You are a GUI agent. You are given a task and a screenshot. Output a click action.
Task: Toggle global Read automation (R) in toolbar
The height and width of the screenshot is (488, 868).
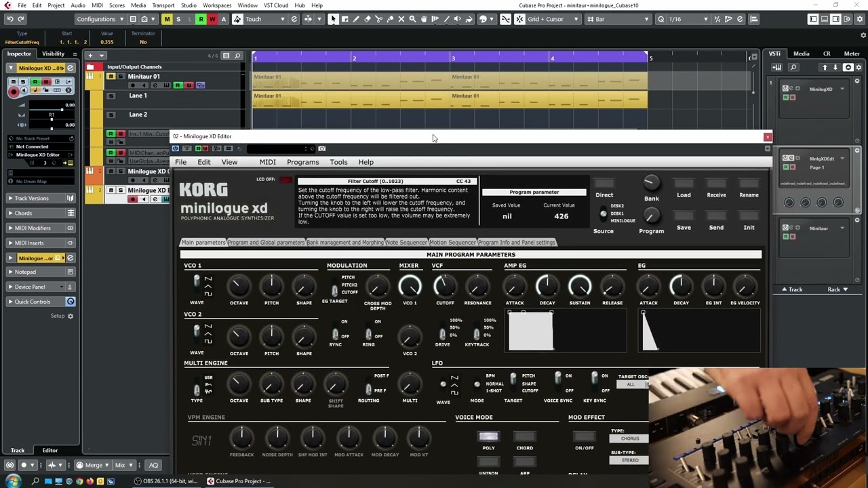click(201, 19)
